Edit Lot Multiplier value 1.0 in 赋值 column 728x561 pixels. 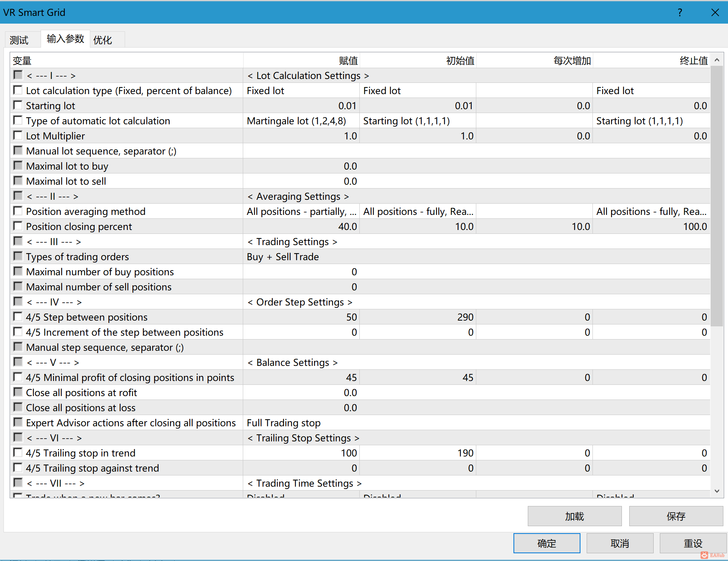click(301, 136)
